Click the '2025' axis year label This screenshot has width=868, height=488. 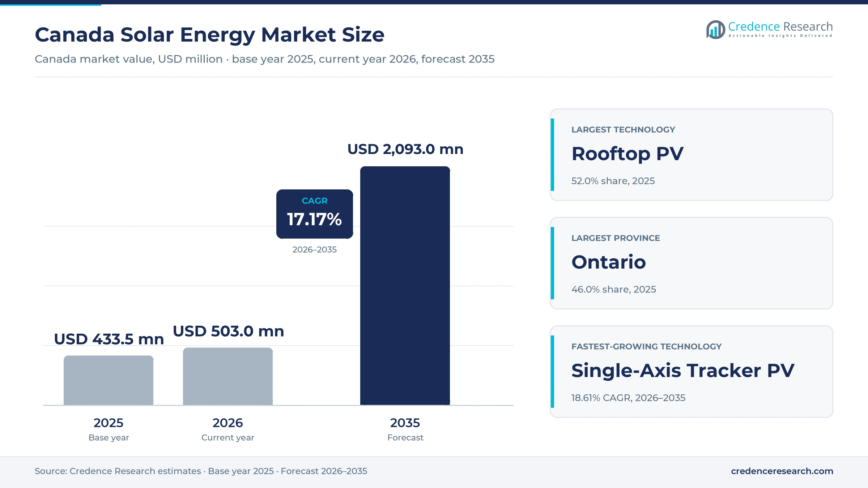click(x=109, y=423)
